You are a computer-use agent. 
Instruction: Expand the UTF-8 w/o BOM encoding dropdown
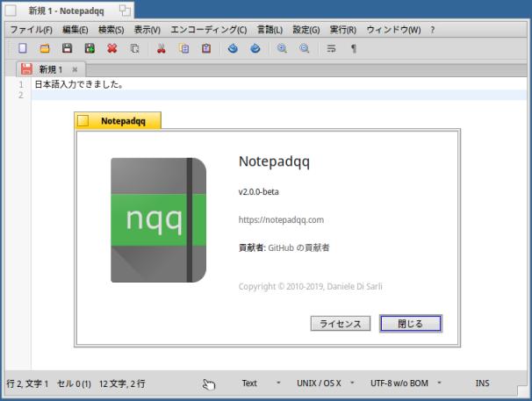tap(439, 383)
